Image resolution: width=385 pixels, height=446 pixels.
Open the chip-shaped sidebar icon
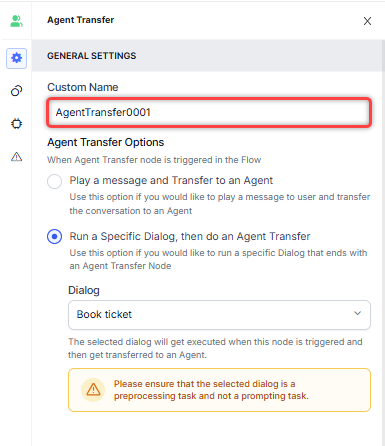click(16, 124)
